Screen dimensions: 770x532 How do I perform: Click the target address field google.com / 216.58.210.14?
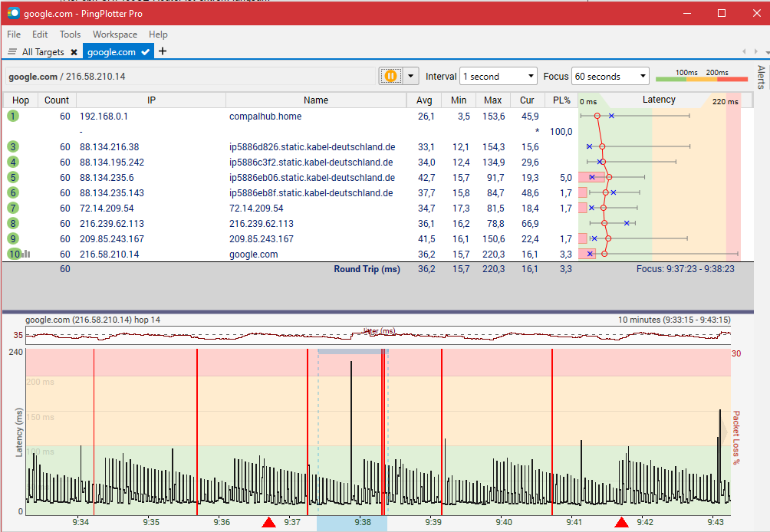tap(190, 77)
